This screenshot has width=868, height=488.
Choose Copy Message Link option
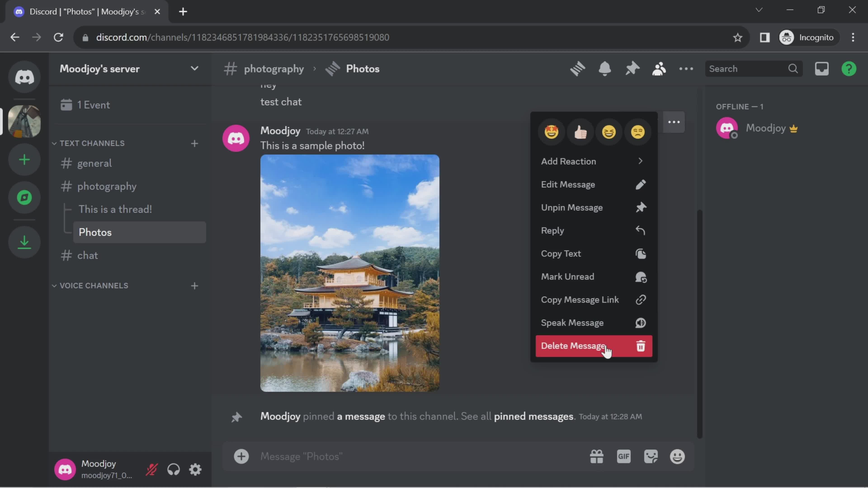coord(594,300)
